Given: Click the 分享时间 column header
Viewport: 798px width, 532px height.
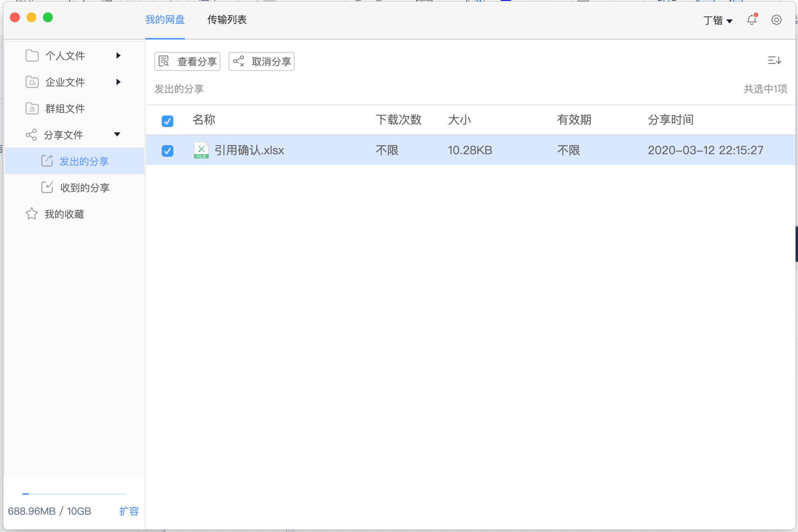Looking at the screenshot, I should click(x=671, y=120).
